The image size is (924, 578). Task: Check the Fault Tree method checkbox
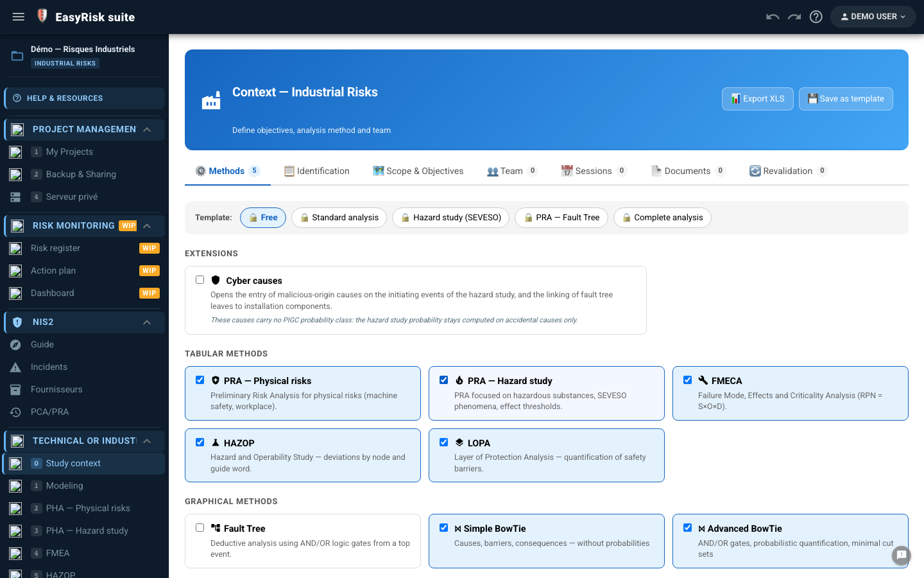coord(200,528)
